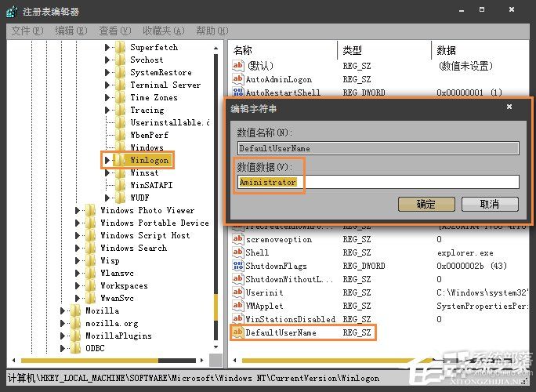Click the string icon of VMApplet
Image resolution: width=536 pixels, height=392 pixels.
(x=238, y=306)
